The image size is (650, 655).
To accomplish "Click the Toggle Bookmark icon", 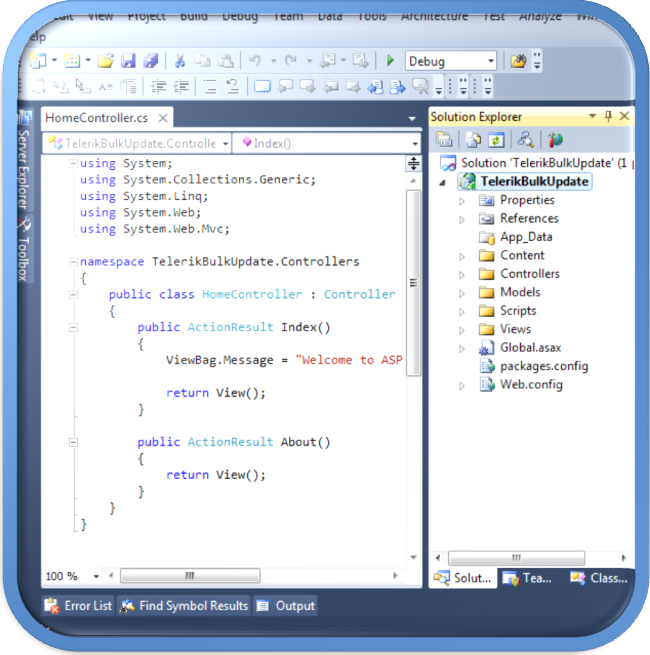I will click(262, 86).
